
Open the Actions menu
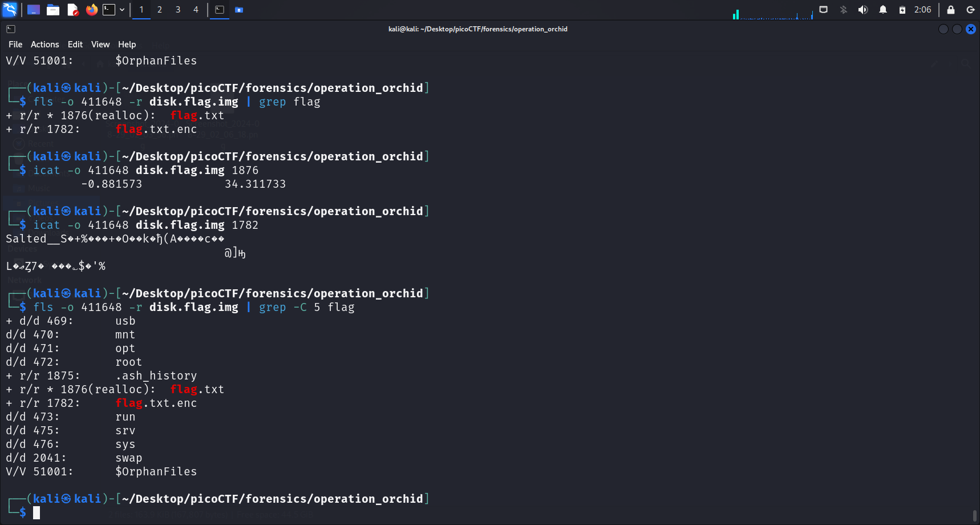pyautogui.click(x=44, y=45)
